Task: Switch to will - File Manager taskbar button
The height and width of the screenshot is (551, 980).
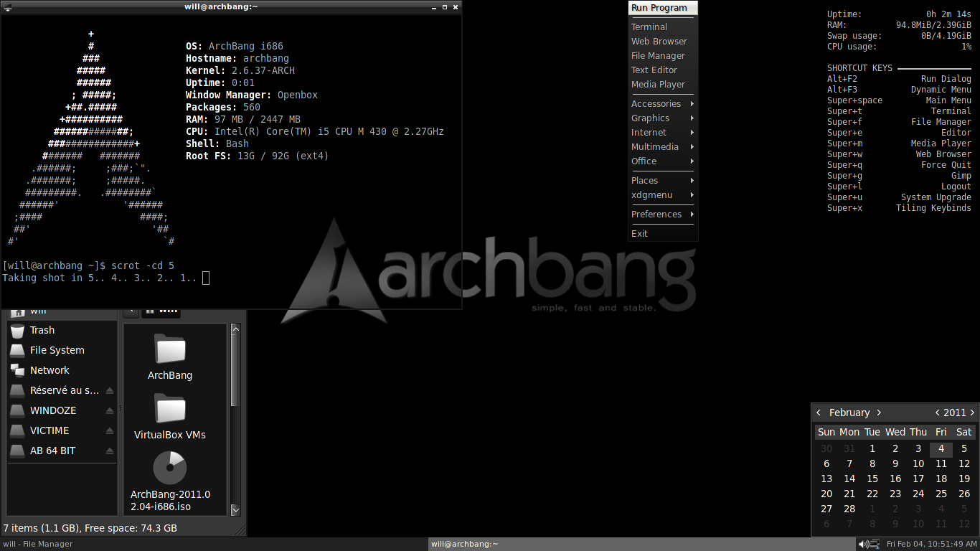Action: point(214,544)
